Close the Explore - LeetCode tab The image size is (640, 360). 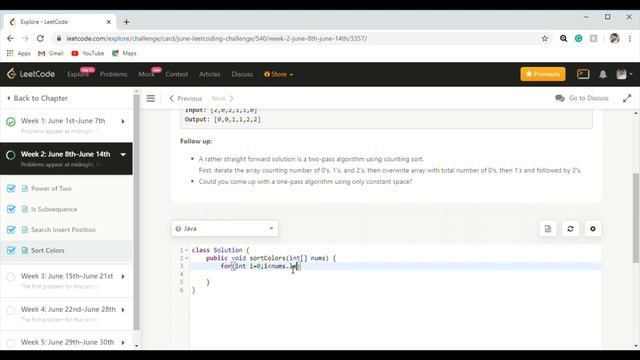pos(109,22)
